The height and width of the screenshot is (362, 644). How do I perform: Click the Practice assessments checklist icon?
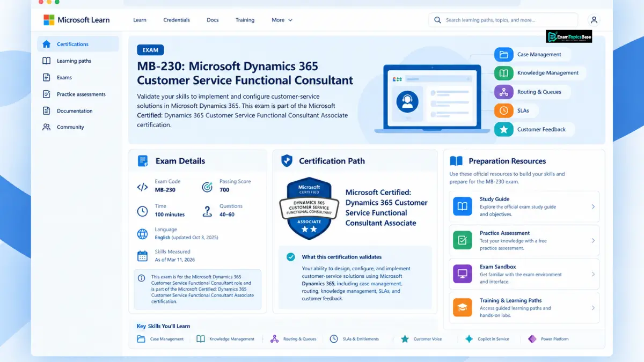(47, 94)
